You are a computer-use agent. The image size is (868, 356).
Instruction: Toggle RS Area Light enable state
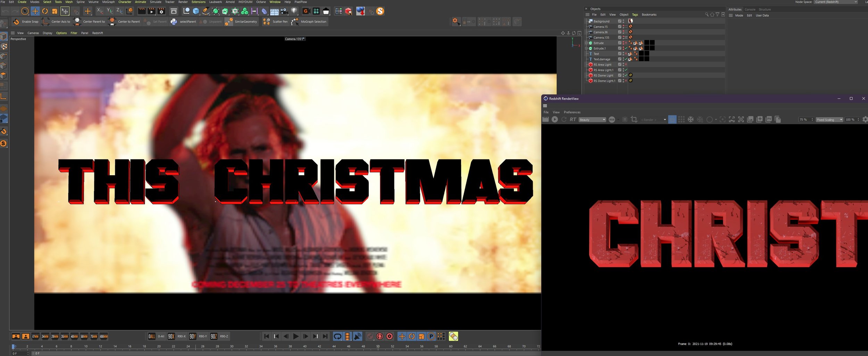626,65
